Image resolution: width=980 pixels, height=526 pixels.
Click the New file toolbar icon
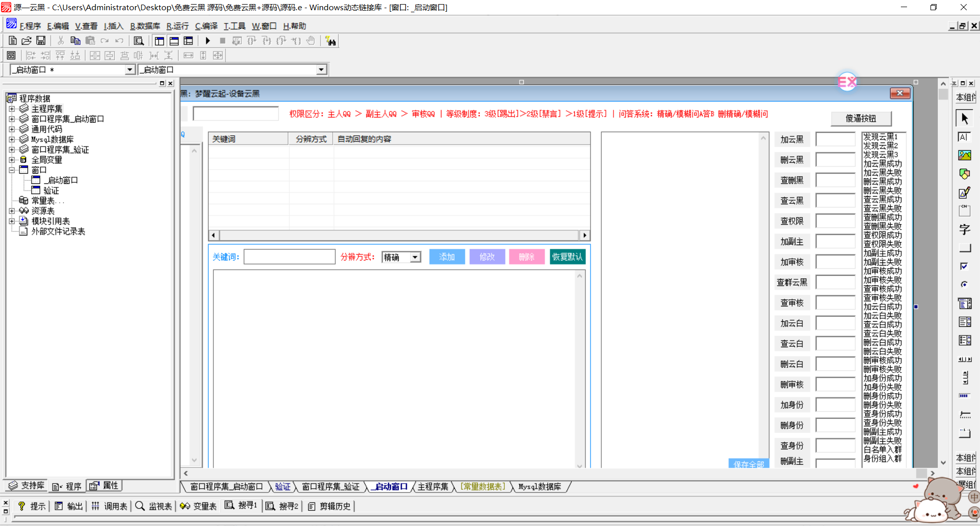point(13,41)
